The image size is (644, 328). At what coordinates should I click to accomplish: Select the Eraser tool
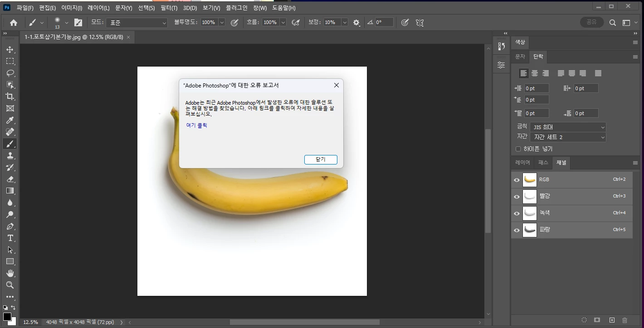click(x=10, y=179)
